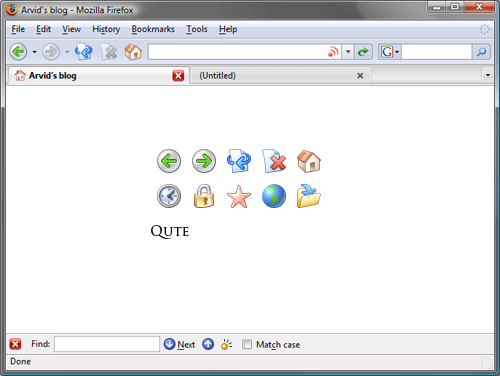Select the Arvid's blog tab
Viewport: 500px width, 376px height.
(x=98, y=76)
